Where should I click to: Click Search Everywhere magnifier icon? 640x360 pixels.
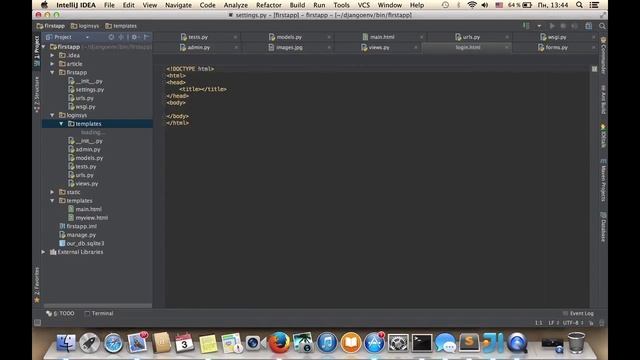(x=602, y=26)
